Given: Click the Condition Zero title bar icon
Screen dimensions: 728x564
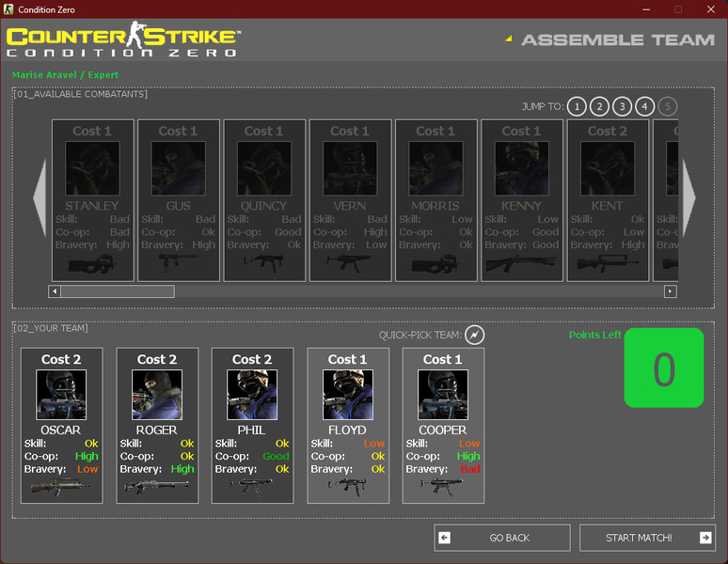Looking at the screenshot, I should coord(8,9).
